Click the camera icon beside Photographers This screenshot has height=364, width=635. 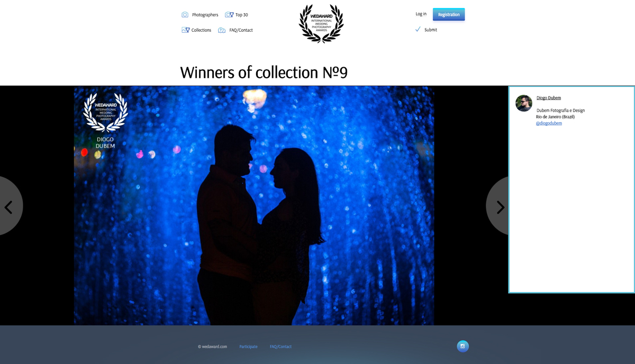pos(185,15)
